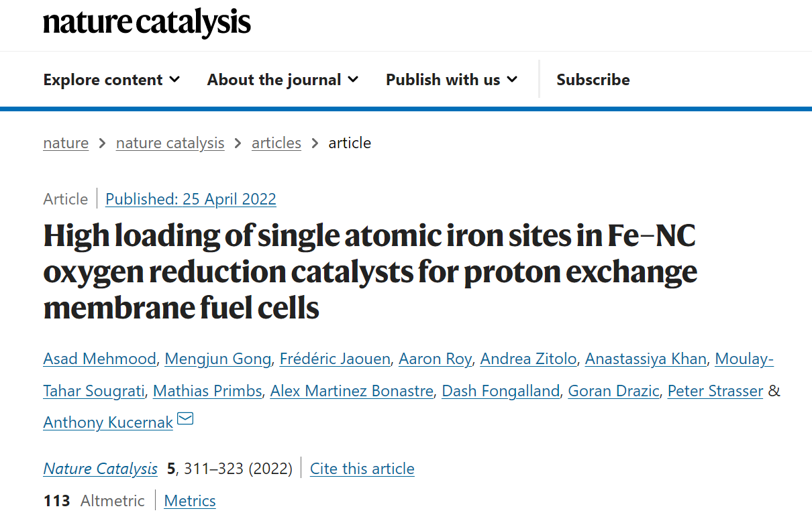This screenshot has width=812, height=525.
Task: Select author Frédéric Jaouen
Action: point(335,359)
